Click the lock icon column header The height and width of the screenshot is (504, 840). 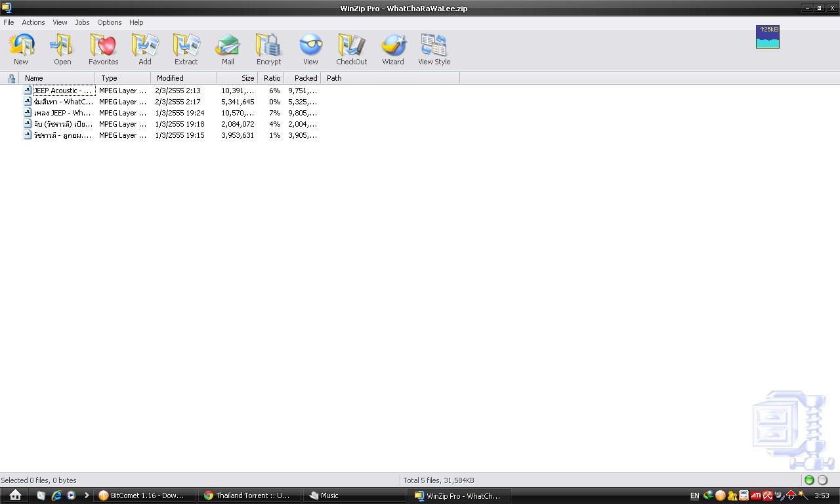click(x=11, y=78)
